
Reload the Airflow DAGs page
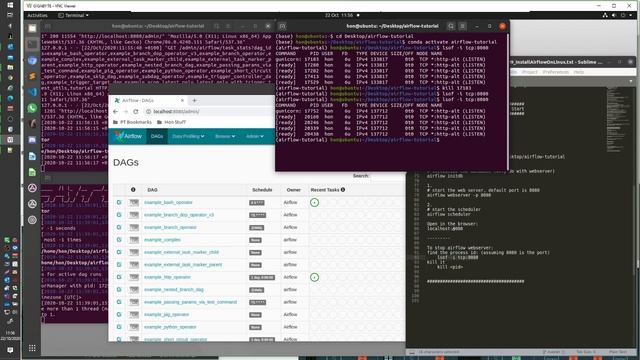(x=136, y=111)
